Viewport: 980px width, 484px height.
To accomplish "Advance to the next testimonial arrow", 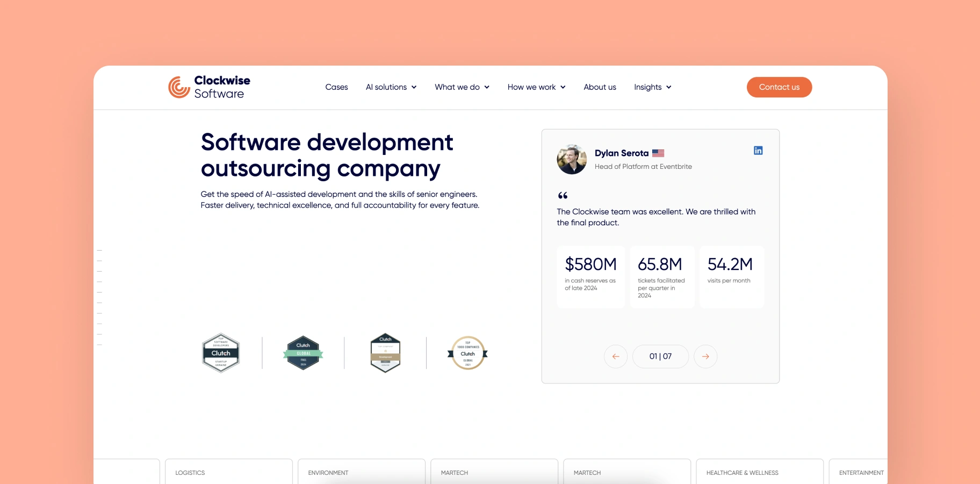I will pos(705,357).
